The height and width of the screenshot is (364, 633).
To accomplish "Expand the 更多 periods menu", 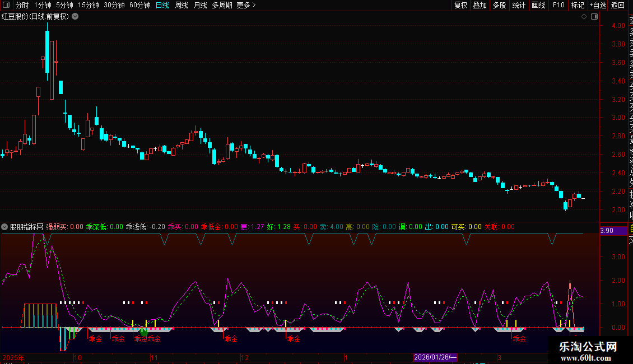I will click(246, 5).
